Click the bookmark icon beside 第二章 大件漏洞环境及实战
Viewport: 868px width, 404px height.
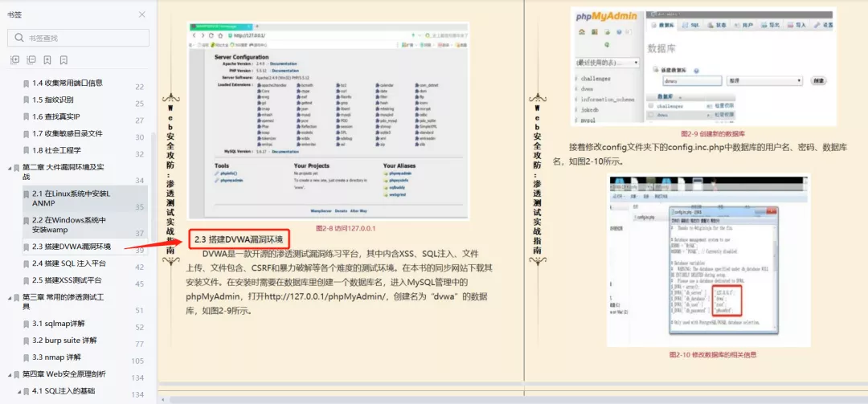[x=17, y=167]
